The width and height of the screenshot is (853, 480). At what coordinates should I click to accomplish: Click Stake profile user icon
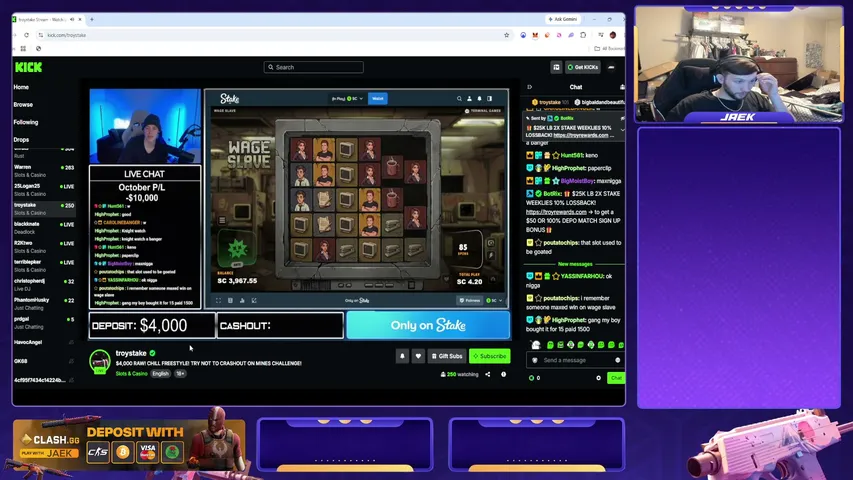pyautogui.click(x=469, y=99)
